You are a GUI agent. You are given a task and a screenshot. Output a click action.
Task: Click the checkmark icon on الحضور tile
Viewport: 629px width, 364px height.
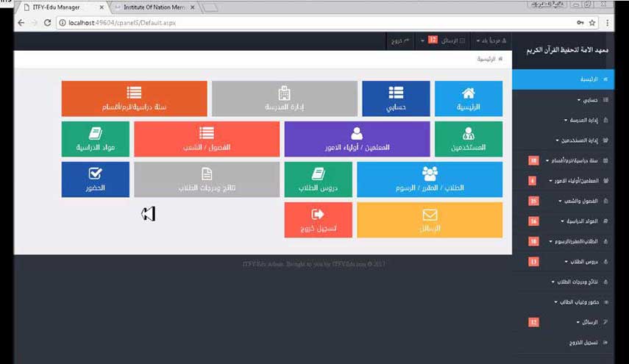pos(95,174)
